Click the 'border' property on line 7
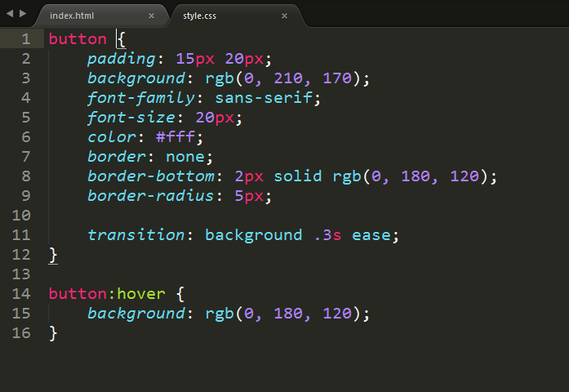569x392 pixels. point(117,157)
